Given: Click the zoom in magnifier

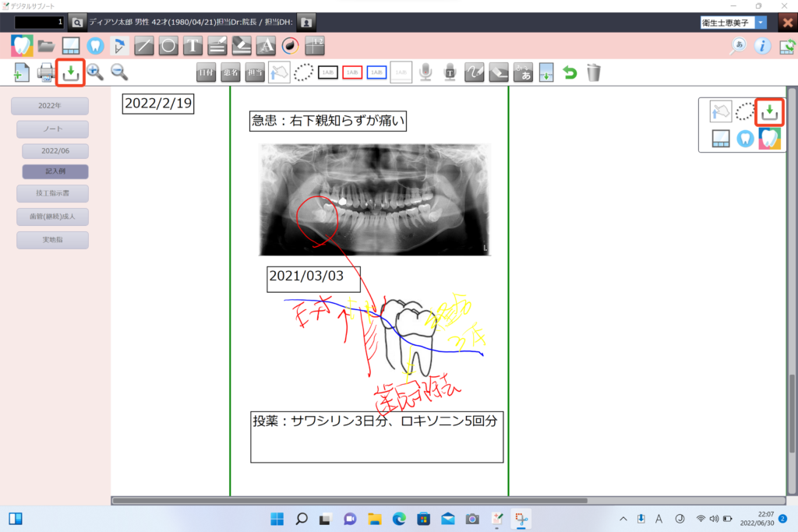Looking at the screenshot, I should click(95, 72).
